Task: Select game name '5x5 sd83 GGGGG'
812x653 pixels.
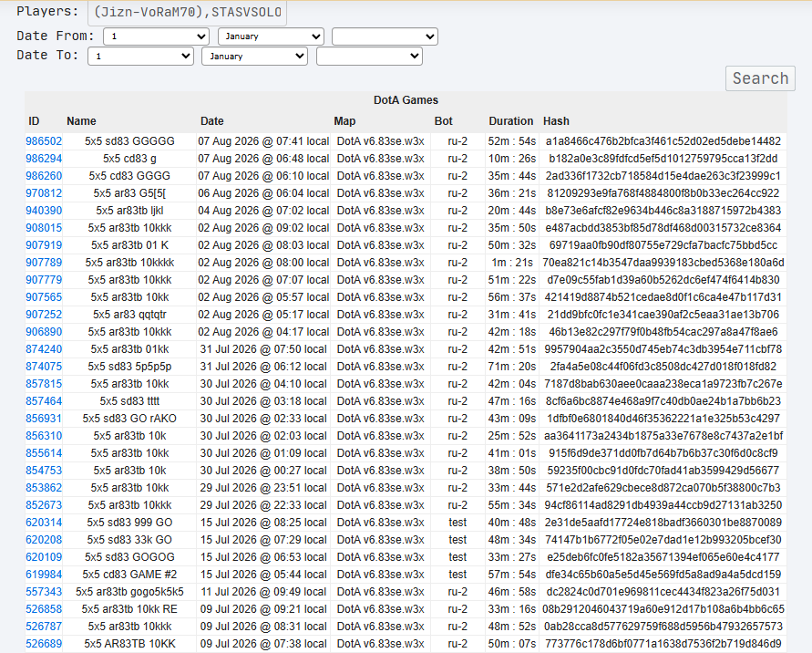Action: click(x=129, y=141)
